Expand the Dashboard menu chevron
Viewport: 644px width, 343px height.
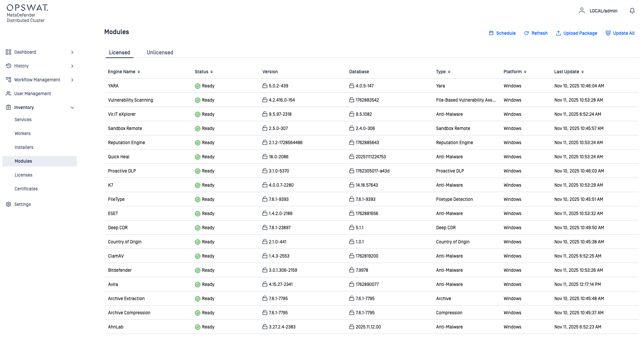[72, 52]
